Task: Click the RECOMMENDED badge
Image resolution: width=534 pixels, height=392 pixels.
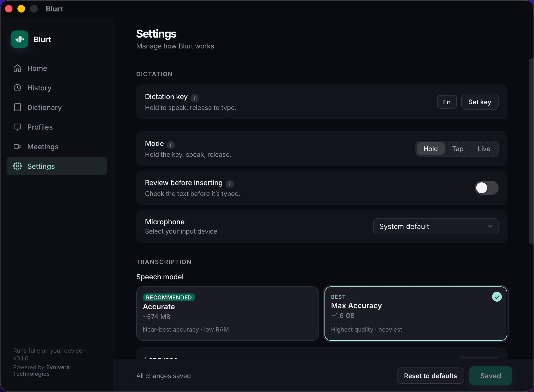Action: [x=169, y=297]
